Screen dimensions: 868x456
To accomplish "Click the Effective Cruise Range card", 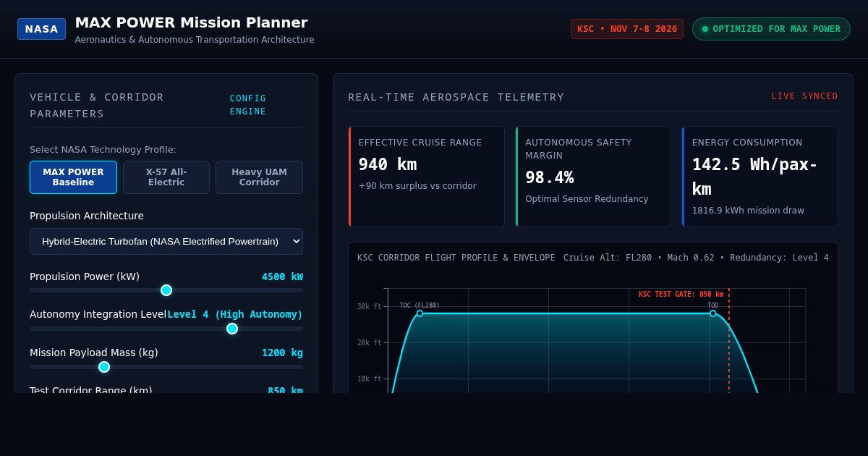I will tap(427, 177).
